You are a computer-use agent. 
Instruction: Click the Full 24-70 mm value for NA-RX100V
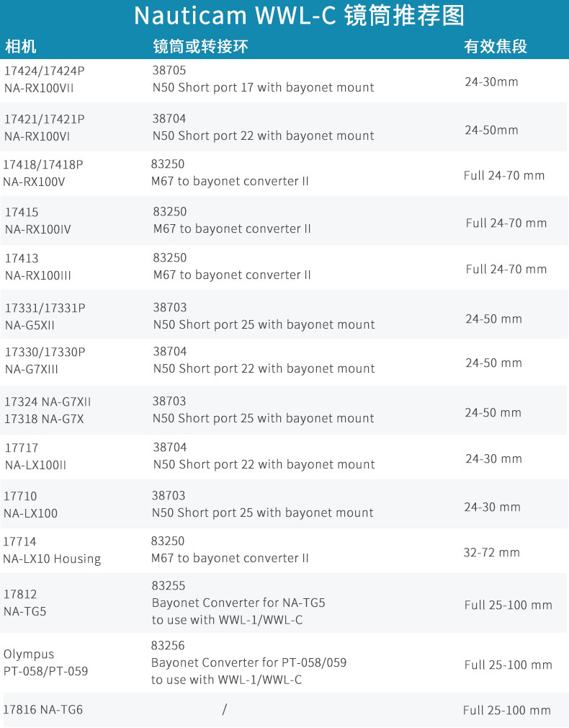(x=504, y=175)
